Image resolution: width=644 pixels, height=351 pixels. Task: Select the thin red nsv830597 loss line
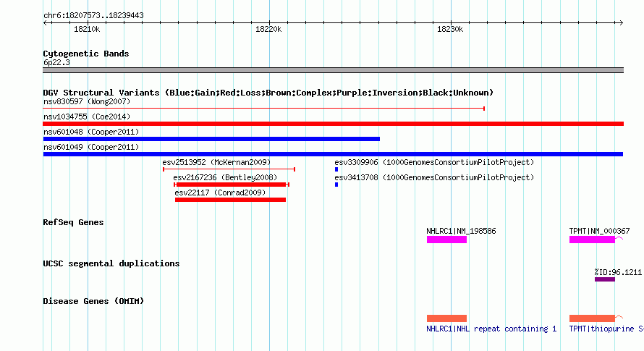coord(264,109)
